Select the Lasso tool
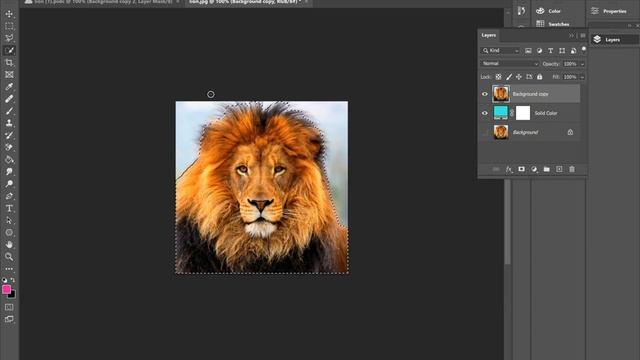640x360 pixels. pyautogui.click(x=9, y=38)
